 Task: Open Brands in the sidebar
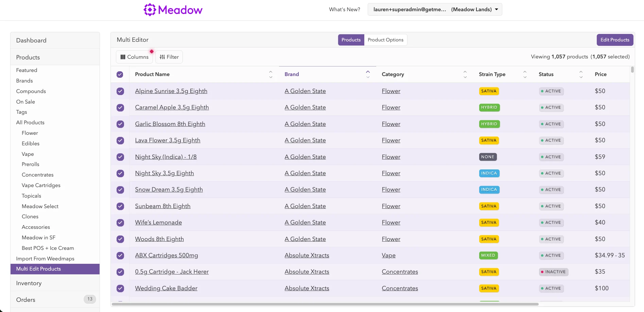[24, 81]
